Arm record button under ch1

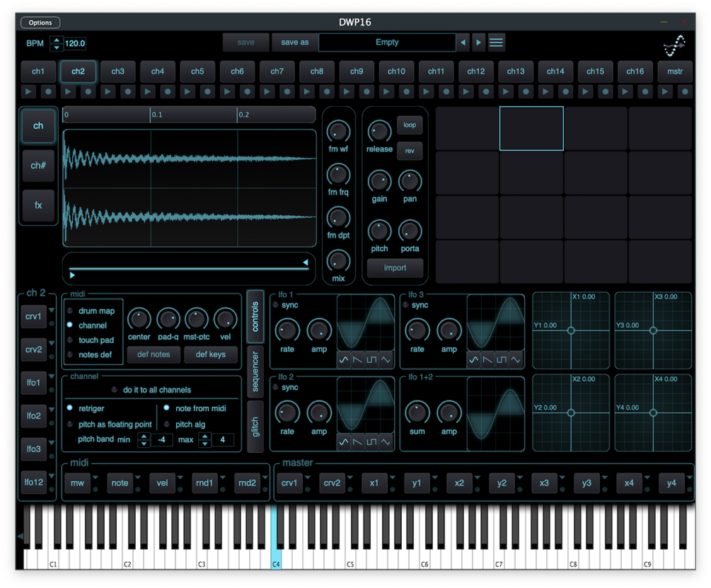(48, 91)
